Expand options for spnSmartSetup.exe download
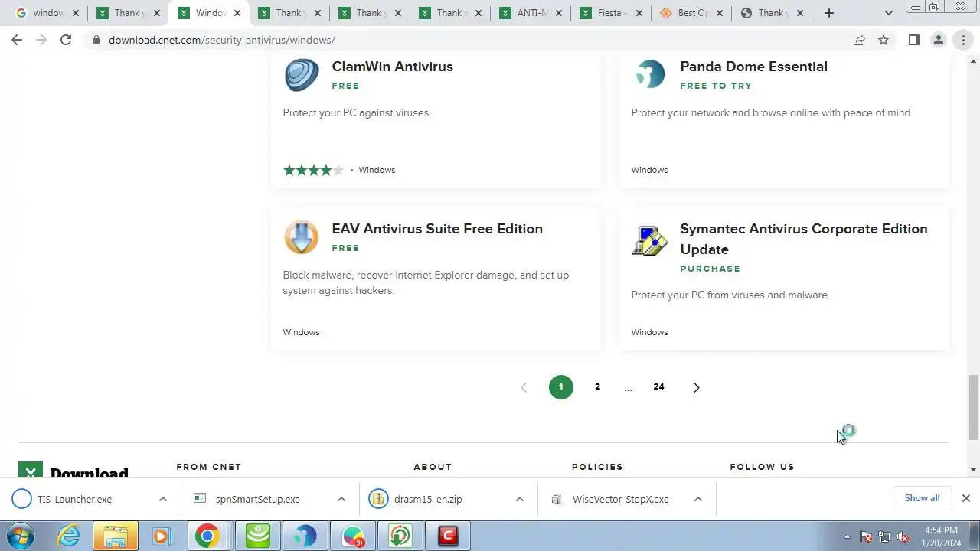This screenshot has width=980, height=551. 341,499
